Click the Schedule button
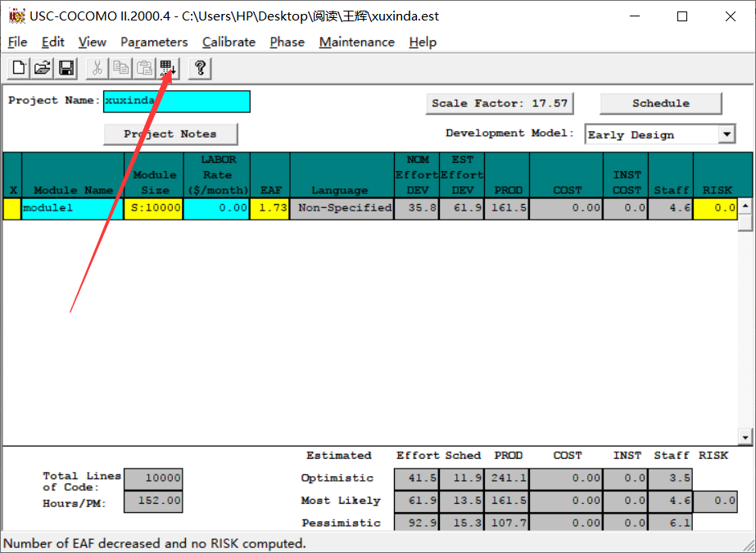Screen dimensions: 756x553 660,103
